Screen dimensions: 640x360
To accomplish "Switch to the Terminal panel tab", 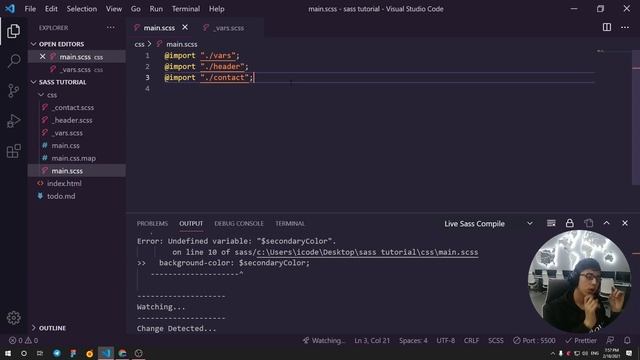I will coord(290,223).
